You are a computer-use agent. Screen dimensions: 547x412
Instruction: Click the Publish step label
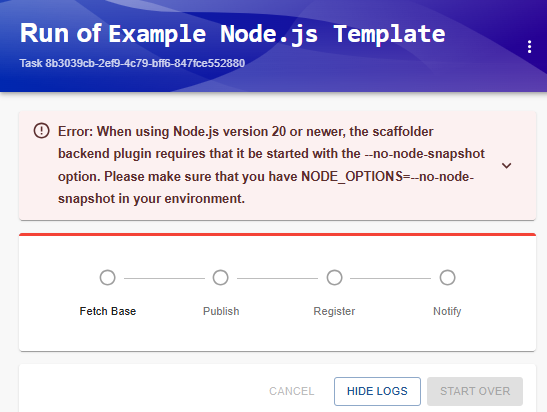[221, 311]
